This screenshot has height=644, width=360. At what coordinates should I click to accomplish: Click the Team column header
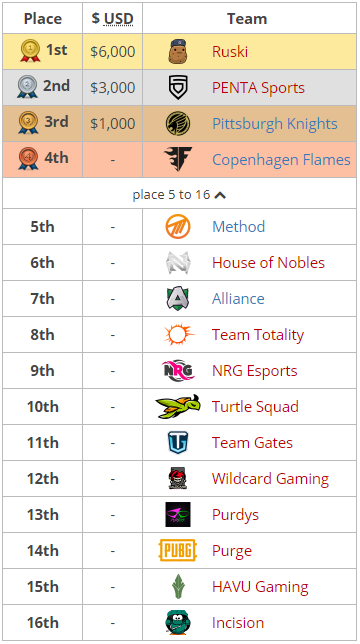pyautogui.click(x=247, y=18)
